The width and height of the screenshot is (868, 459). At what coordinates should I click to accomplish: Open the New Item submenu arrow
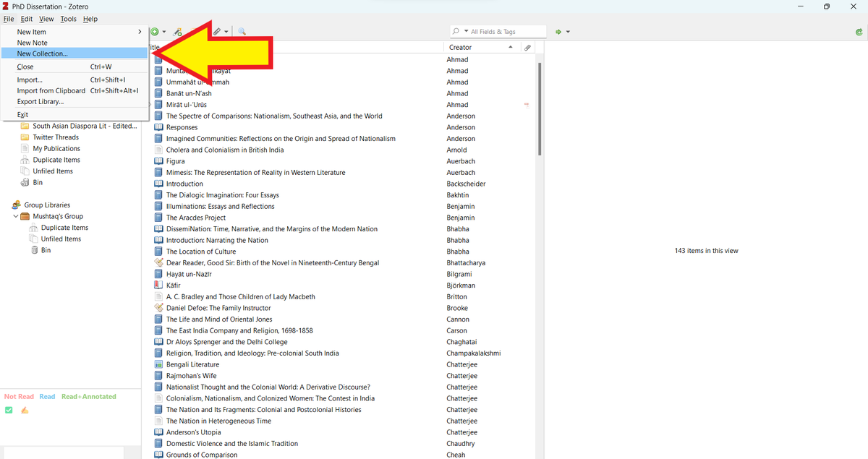pyautogui.click(x=140, y=32)
